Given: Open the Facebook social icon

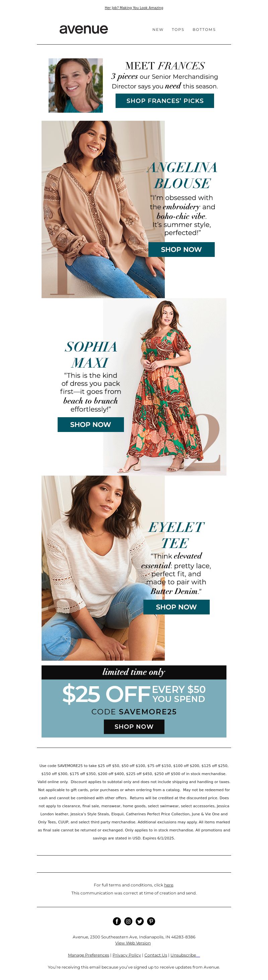Looking at the screenshot, I should click(x=117, y=921).
